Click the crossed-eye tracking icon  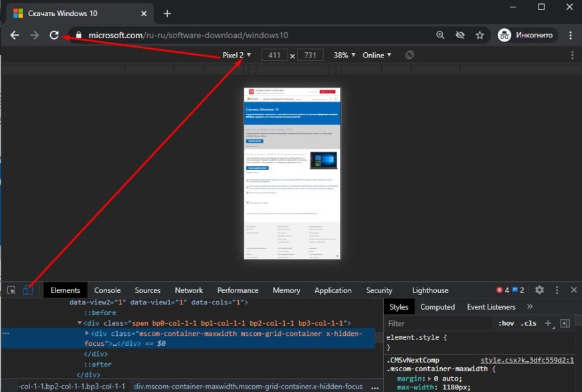(x=460, y=35)
